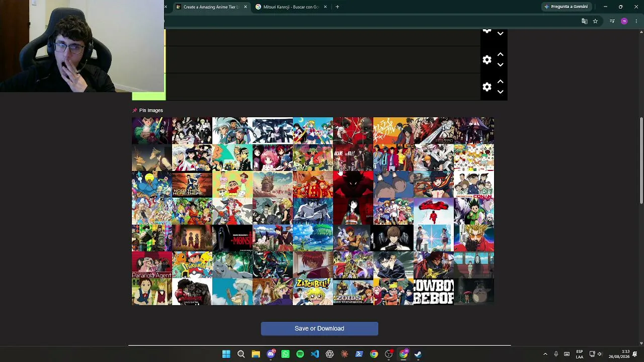Open Chrome media controls icon

(x=612, y=21)
